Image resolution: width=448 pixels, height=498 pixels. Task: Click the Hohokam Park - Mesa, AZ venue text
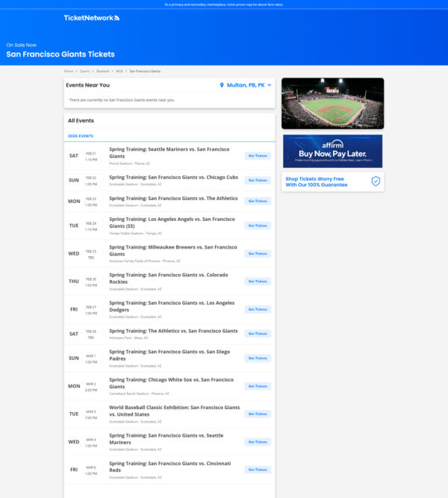[128, 338]
